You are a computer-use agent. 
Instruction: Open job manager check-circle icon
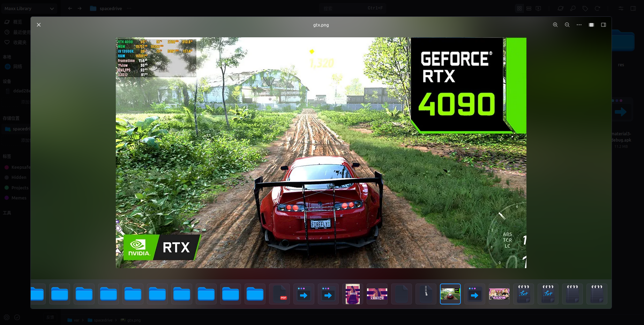click(17, 317)
